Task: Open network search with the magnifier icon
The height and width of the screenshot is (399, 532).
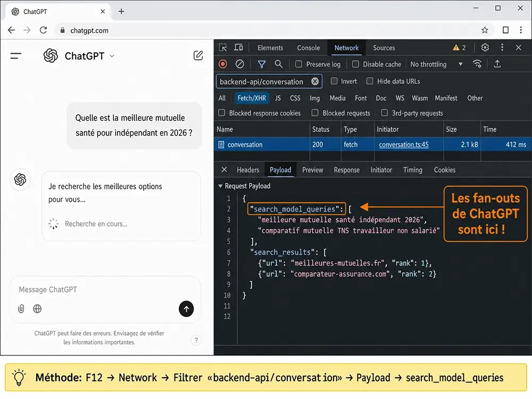Action: click(x=279, y=64)
